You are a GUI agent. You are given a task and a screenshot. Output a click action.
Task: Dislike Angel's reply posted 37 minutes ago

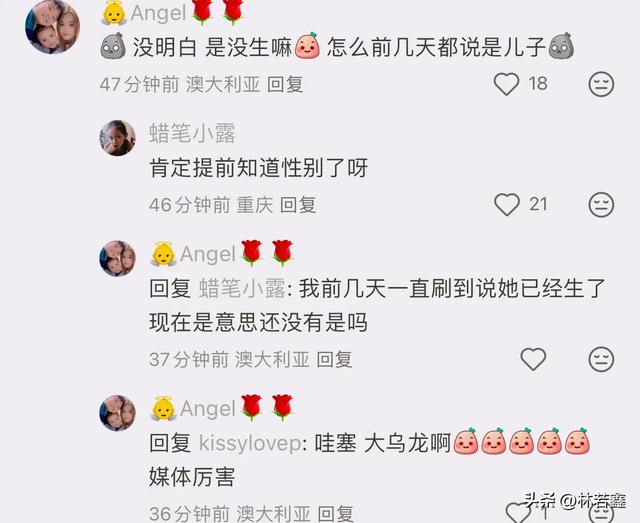tap(601, 359)
